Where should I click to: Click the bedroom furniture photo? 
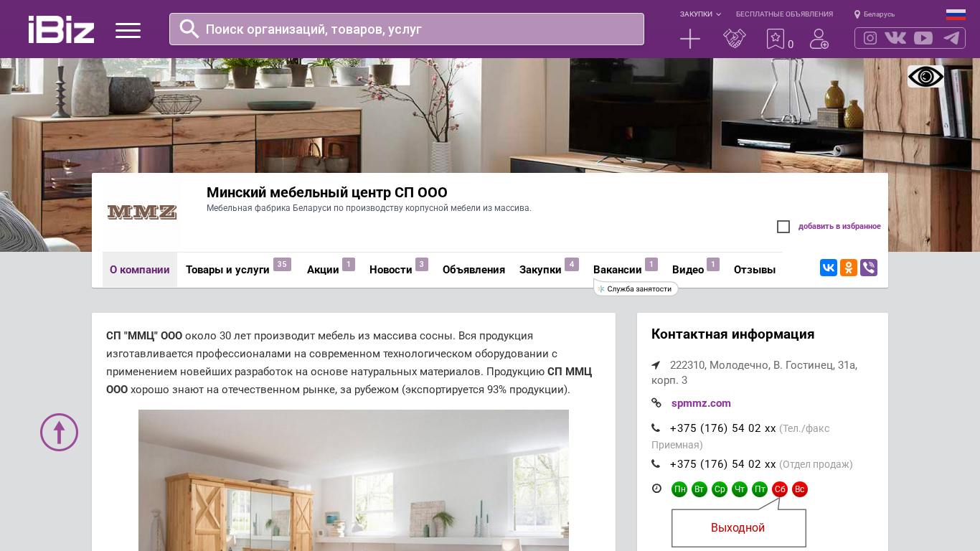click(x=354, y=480)
